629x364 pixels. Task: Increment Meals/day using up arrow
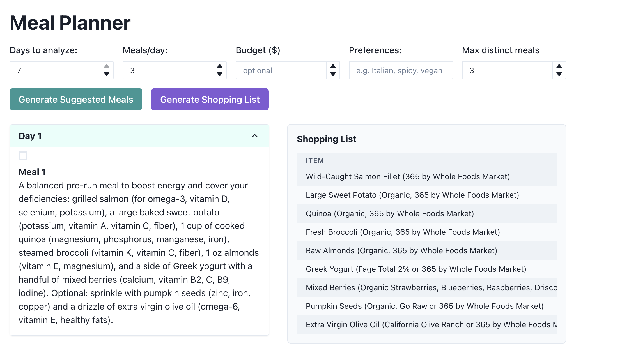point(220,66)
